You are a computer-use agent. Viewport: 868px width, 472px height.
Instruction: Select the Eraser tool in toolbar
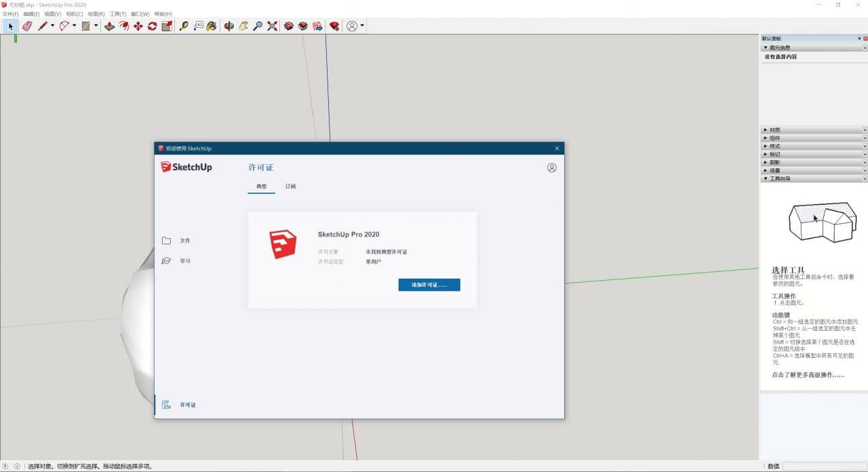(x=27, y=26)
